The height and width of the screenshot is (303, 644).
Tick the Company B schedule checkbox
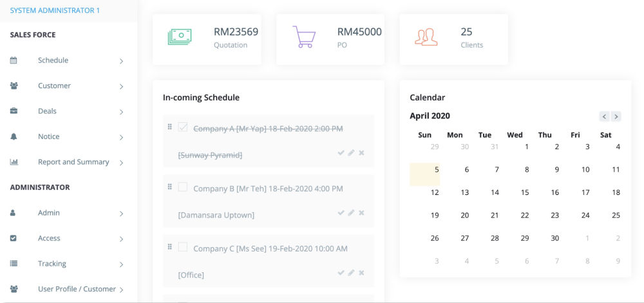[183, 187]
